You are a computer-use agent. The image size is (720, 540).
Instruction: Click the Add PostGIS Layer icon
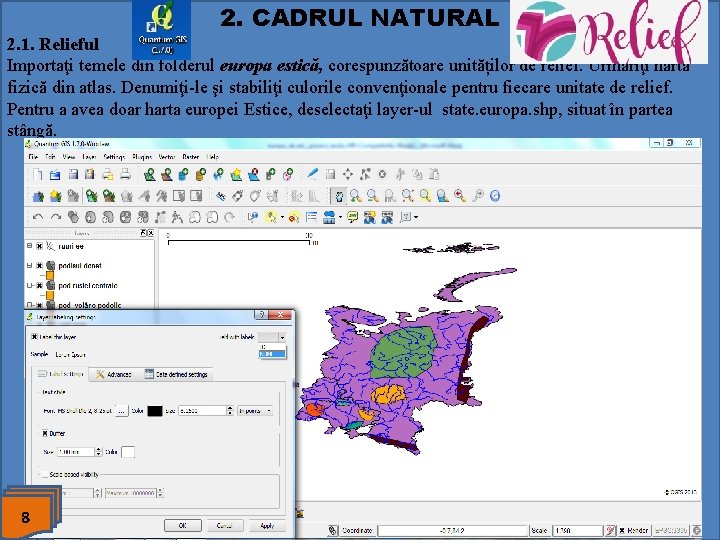click(184, 174)
